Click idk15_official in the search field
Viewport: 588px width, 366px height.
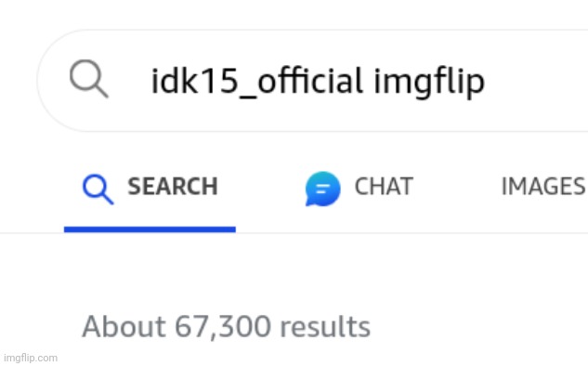pyautogui.click(x=256, y=82)
